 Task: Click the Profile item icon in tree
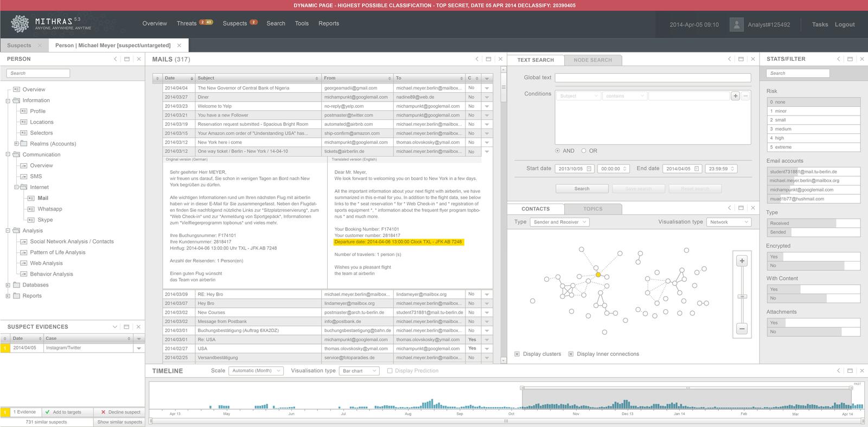click(24, 111)
